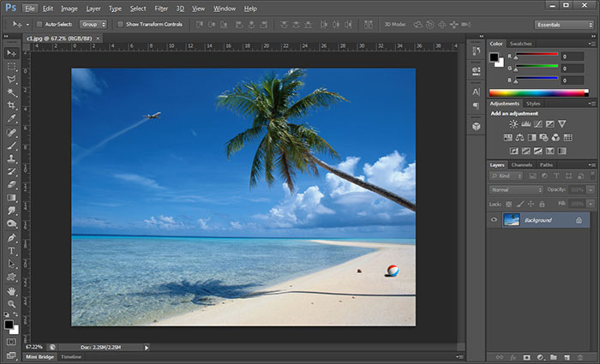Image resolution: width=600 pixels, height=364 pixels.
Task: Hide the Background layer visibility eye
Action: (494, 220)
